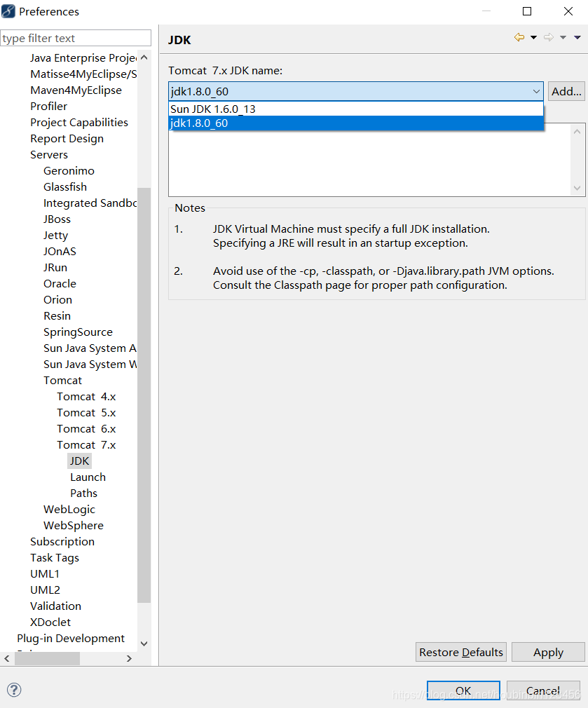Click the Restore Defaults button
The width and height of the screenshot is (588, 708).
[x=460, y=652]
